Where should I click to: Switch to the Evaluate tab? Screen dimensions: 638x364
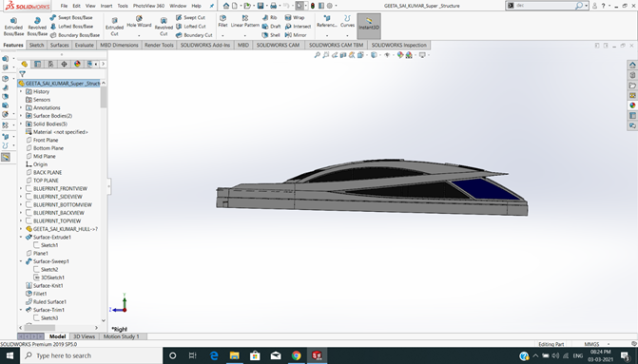(x=85, y=46)
